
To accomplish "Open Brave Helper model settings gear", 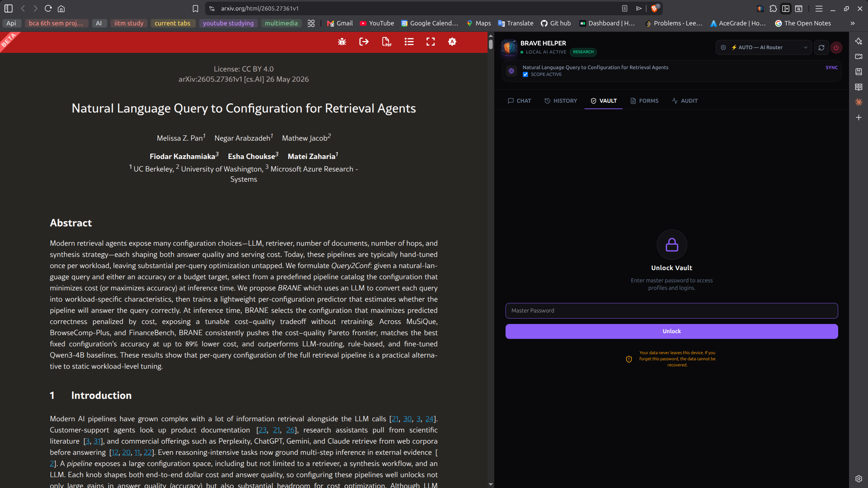I will coord(723,47).
